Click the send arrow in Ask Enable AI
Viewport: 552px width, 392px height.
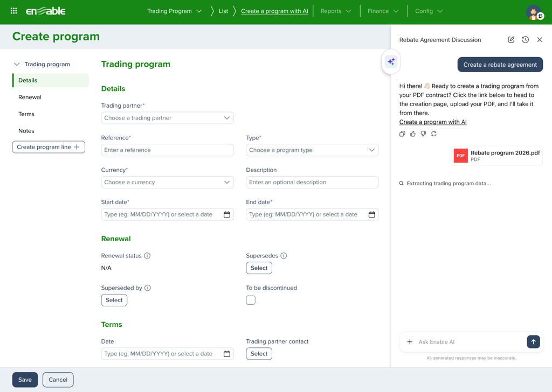pyautogui.click(x=533, y=342)
